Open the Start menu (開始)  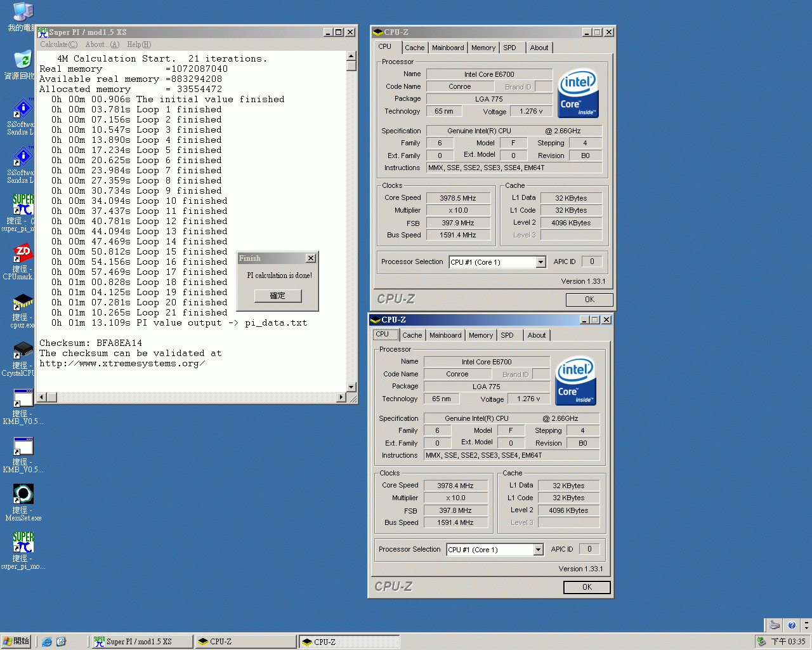pos(16,642)
